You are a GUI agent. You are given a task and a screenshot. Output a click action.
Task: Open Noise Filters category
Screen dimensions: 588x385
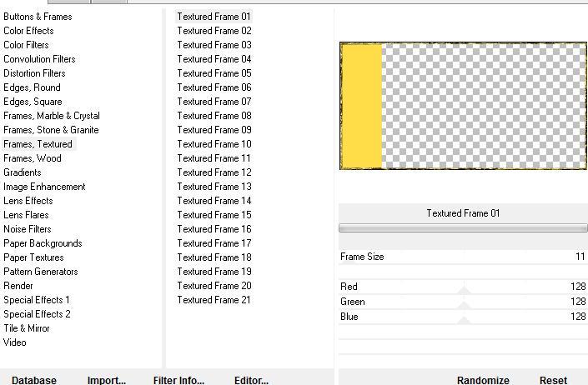(27, 229)
